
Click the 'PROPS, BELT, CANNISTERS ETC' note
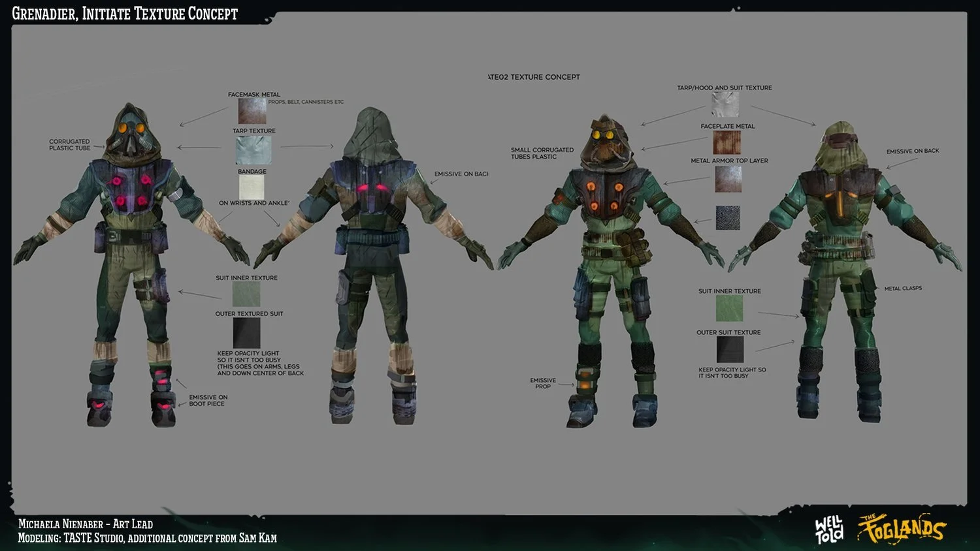tap(306, 102)
